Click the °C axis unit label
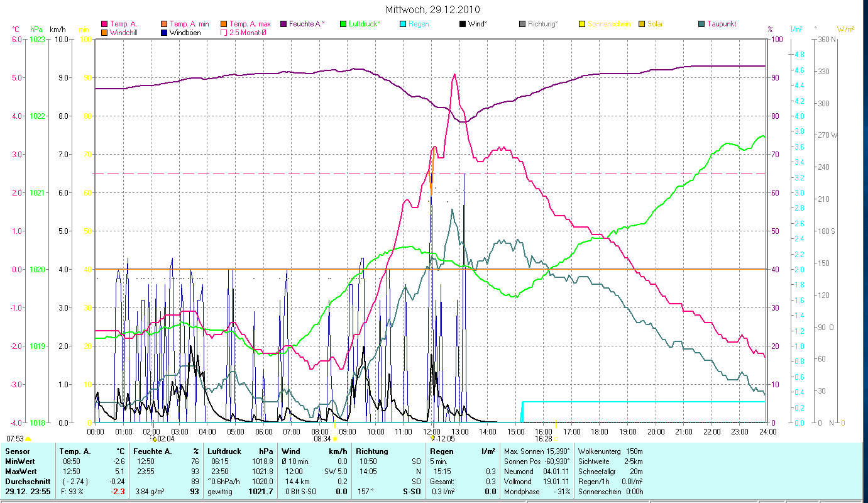 coord(16,30)
